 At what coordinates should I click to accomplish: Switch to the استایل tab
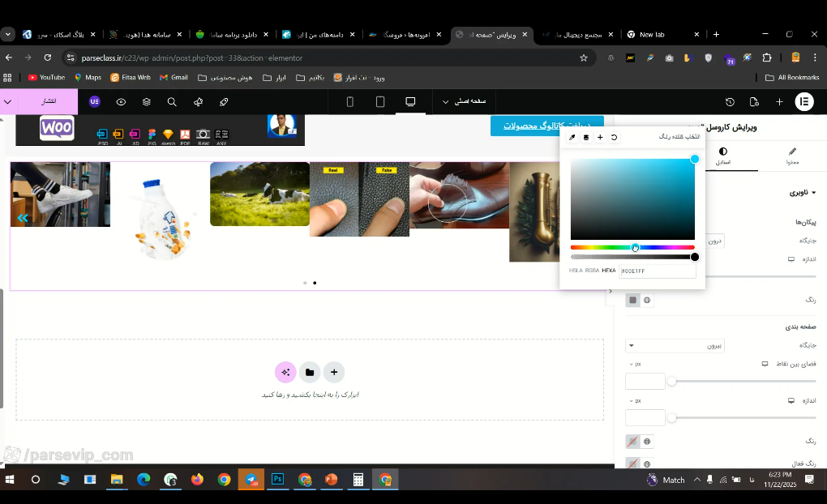(x=722, y=156)
